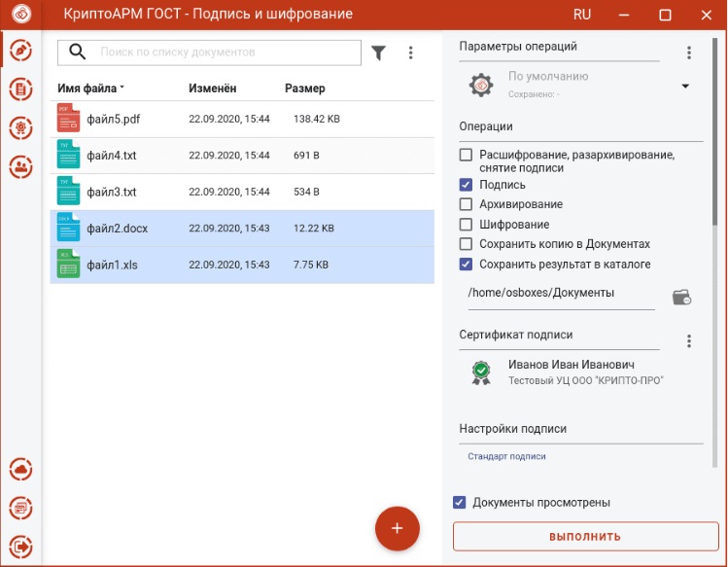728x567 pixels.
Task: Uncheck the Подпись operation
Action: tap(466, 185)
